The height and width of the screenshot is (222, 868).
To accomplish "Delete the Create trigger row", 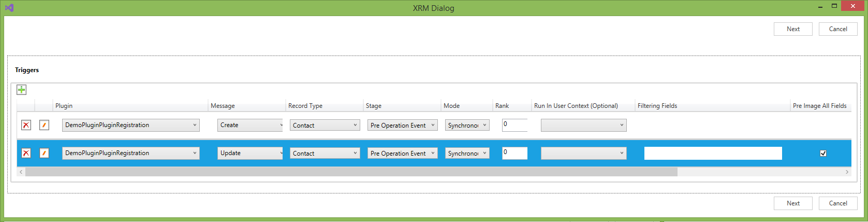I will pyautogui.click(x=26, y=125).
